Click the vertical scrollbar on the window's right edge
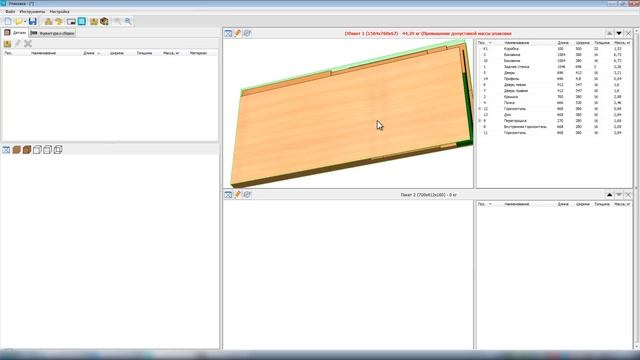640x360 pixels. tap(636, 188)
